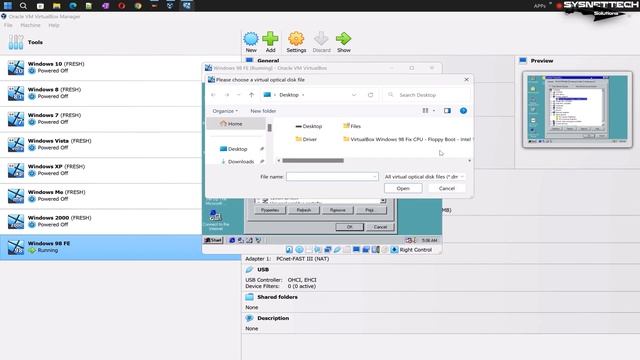
Task: Open the File menu in VirtualBox Manager
Action: tap(8, 25)
